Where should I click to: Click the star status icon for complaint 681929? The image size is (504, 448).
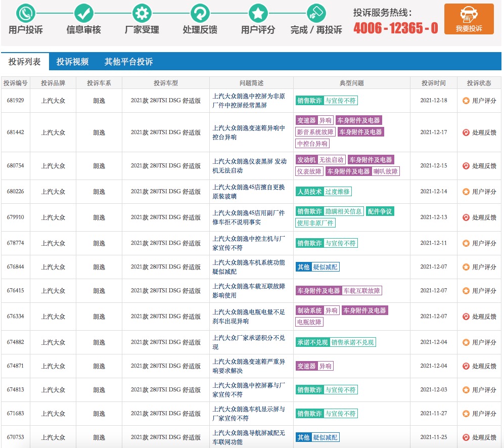[466, 101]
